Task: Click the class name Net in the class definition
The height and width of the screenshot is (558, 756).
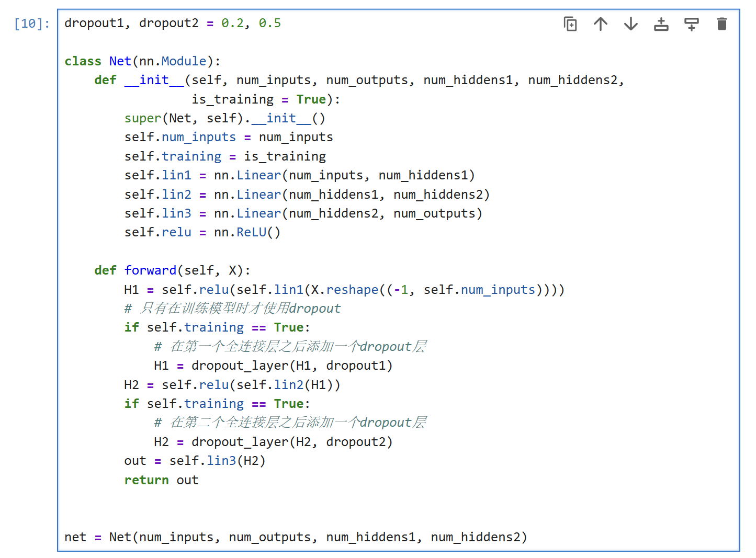Action: click(x=120, y=61)
